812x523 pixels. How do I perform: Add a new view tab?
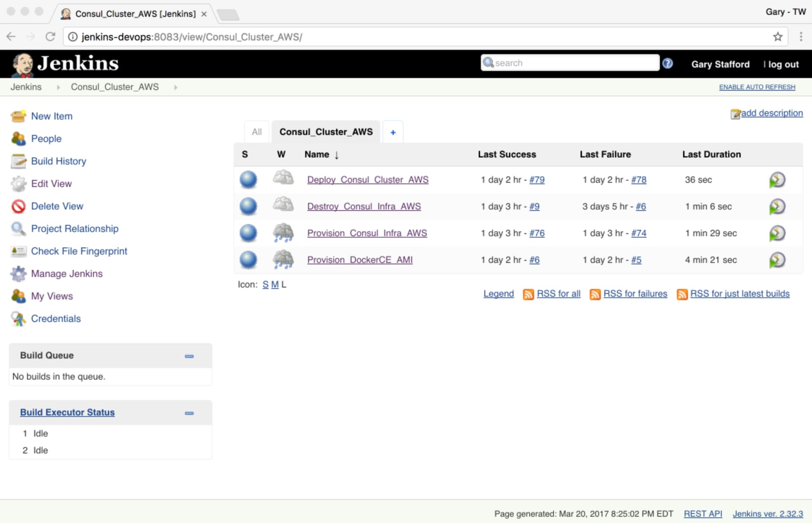(393, 132)
